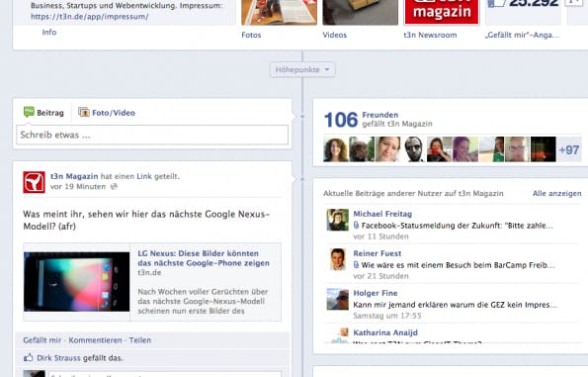Click the Fotos thumbnail image
The image size is (588, 377).
(280, 12)
